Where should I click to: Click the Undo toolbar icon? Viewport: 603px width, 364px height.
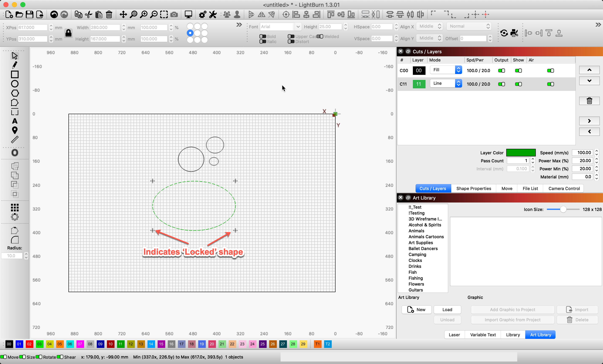click(x=54, y=14)
